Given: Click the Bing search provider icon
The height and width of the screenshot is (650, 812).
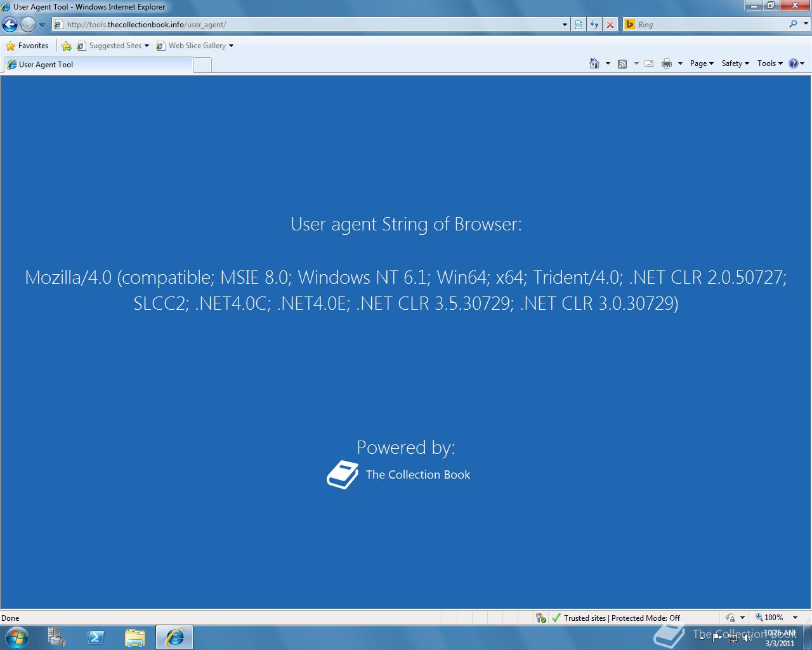Looking at the screenshot, I should pos(629,25).
